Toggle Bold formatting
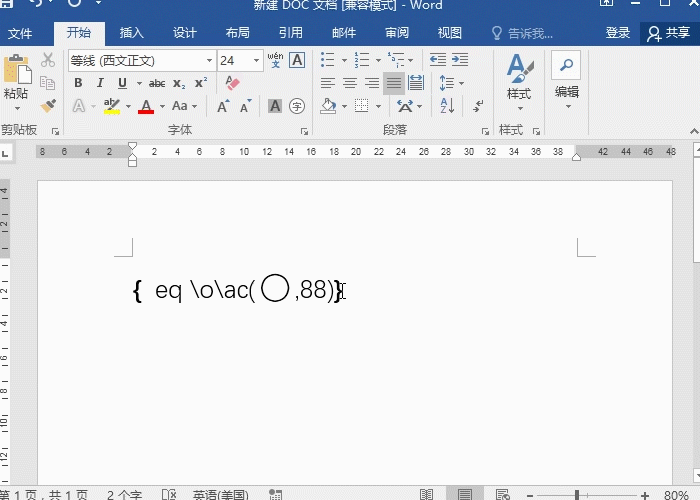 pos(78,83)
